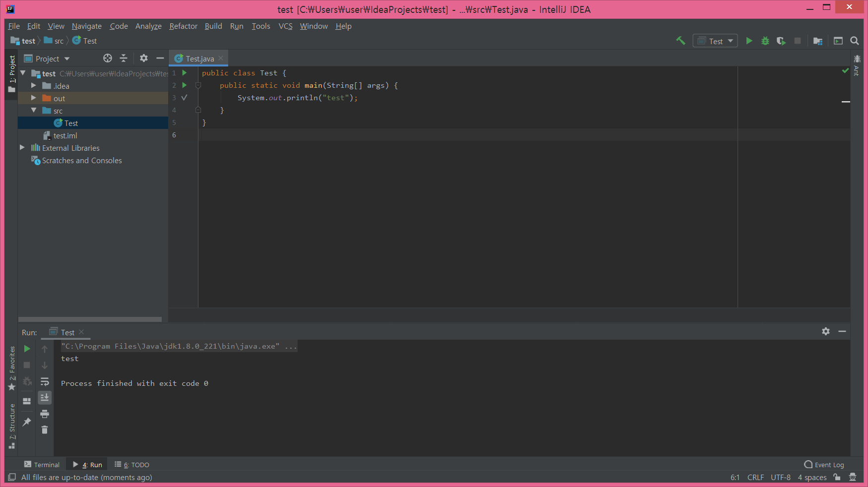Toggle soft-wrap in Run console

click(x=45, y=381)
